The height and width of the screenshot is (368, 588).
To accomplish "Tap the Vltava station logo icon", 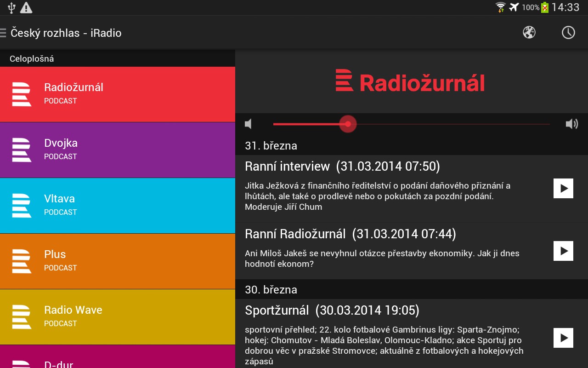I will [22, 206].
